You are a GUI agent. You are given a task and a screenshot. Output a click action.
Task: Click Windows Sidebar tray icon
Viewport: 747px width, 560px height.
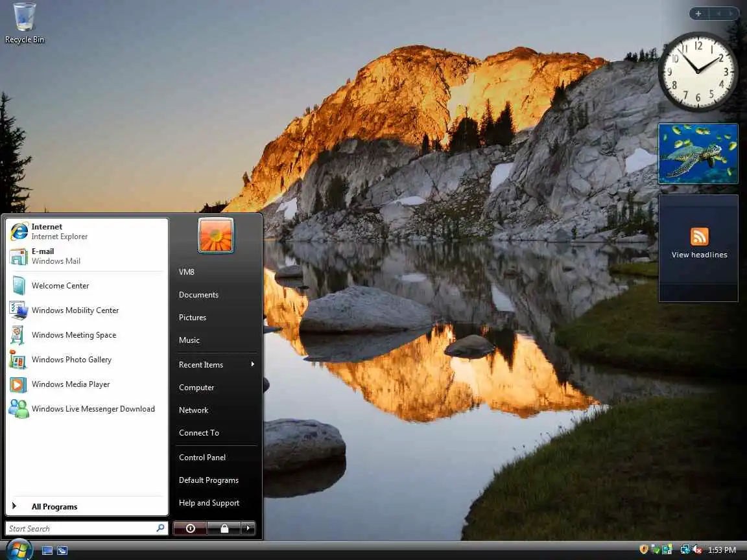(667, 550)
